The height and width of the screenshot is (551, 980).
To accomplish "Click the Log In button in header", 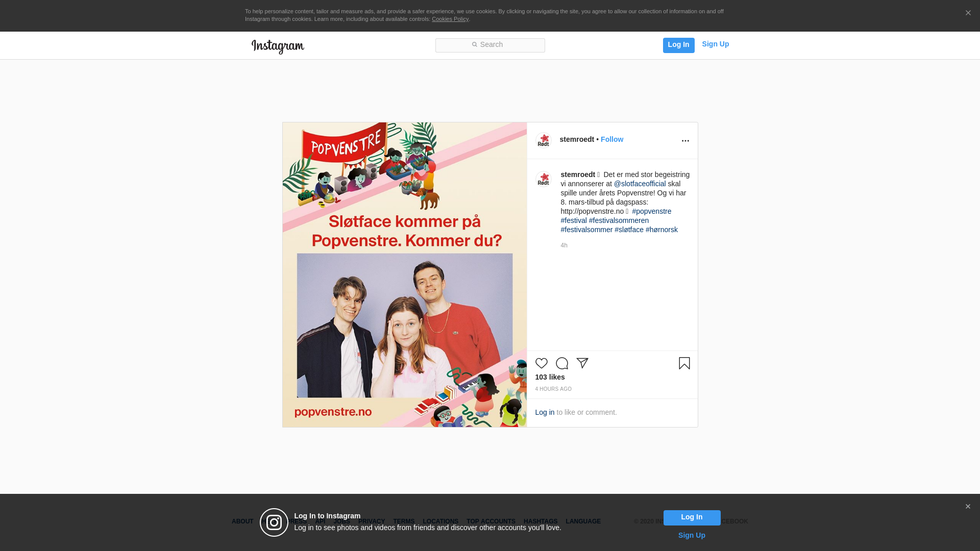I will [x=678, y=45].
